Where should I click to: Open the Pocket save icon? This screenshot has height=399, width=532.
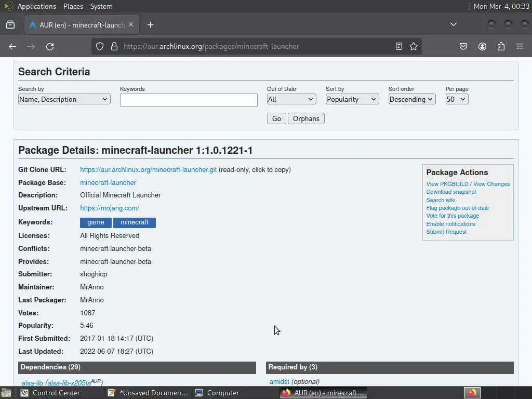(463, 46)
